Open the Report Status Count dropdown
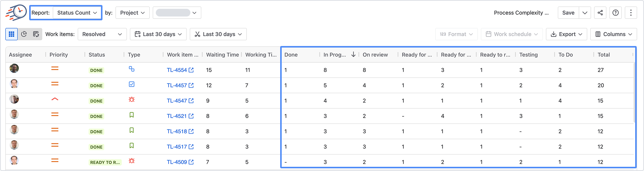 point(77,13)
